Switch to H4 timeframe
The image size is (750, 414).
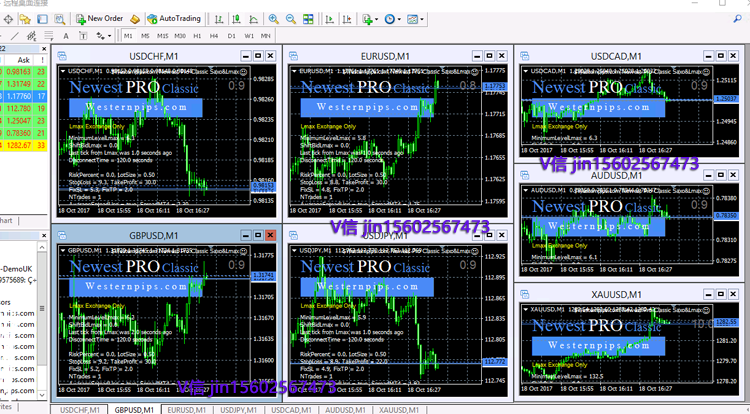coord(214,36)
